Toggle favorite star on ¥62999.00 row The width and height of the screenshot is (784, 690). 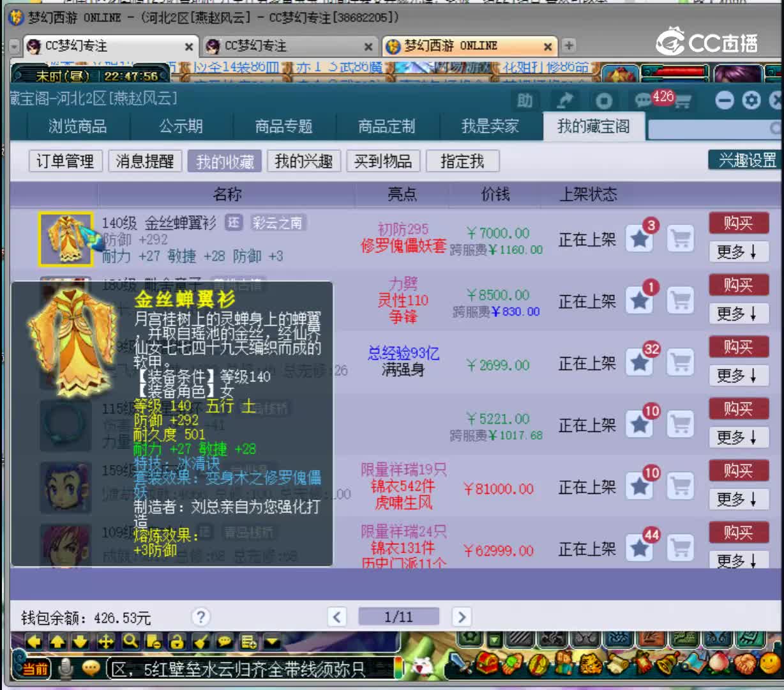640,548
